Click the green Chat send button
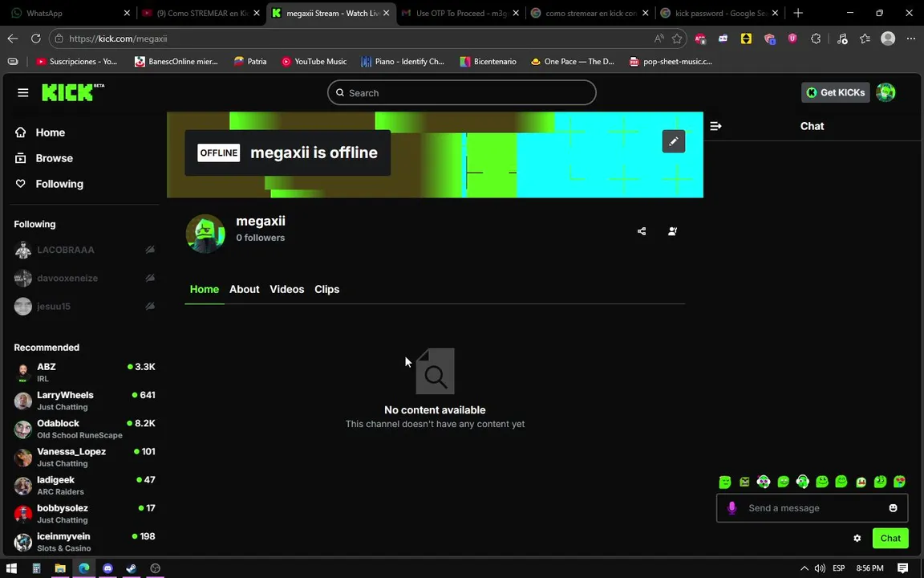The image size is (924, 578). tap(890, 538)
